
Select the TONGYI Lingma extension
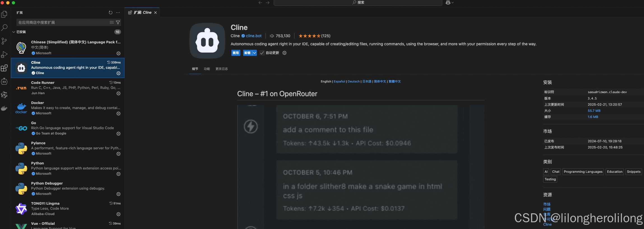click(x=68, y=209)
